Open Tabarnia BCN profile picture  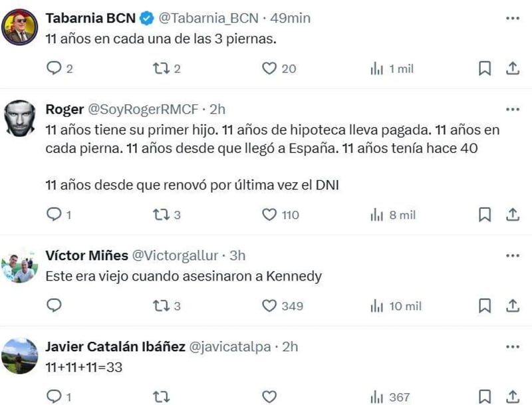(20, 27)
